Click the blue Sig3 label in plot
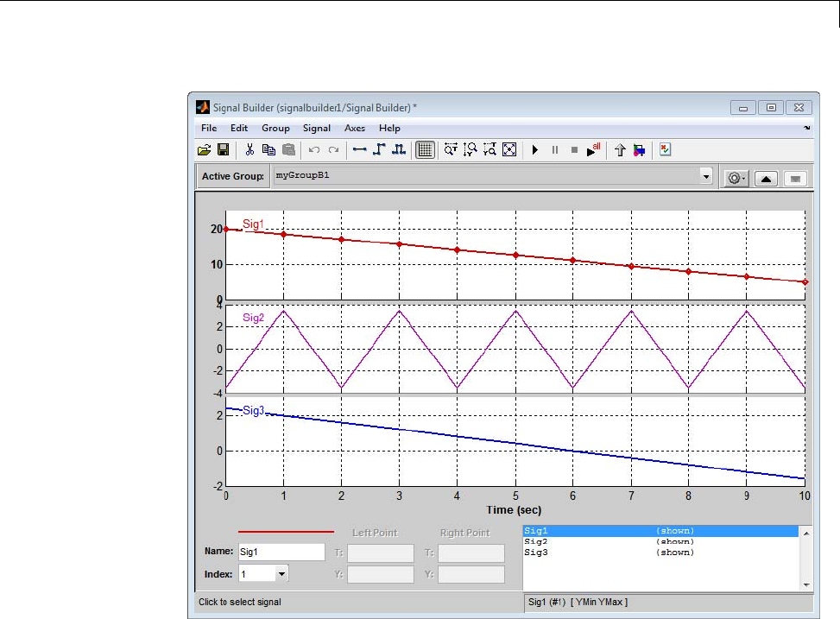This screenshot has height=619, width=840. (x=253, y=410)
